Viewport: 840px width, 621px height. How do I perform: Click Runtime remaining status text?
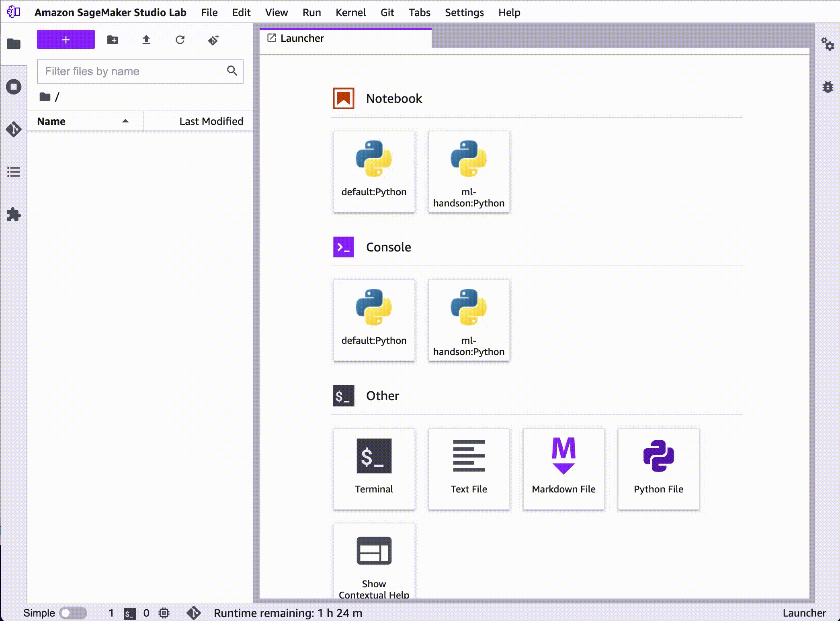coord(288,613)
